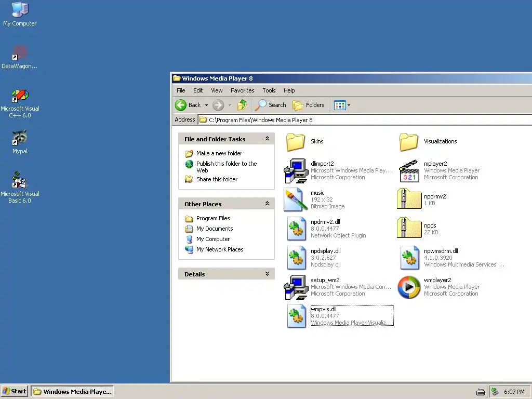Collapse the Other Places panel
532x399 pixels.
[268, 204]
